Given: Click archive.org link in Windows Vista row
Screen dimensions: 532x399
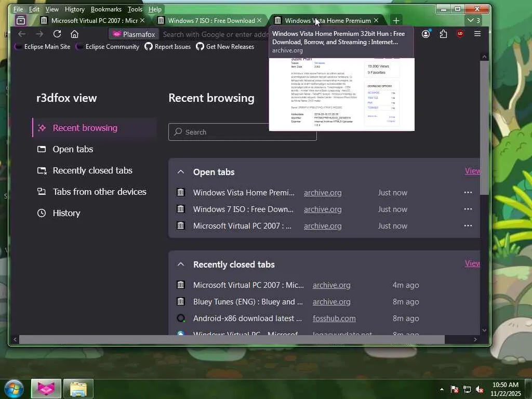Looking at the screenshot, I should pyautogui.click(x=323, y=193).
